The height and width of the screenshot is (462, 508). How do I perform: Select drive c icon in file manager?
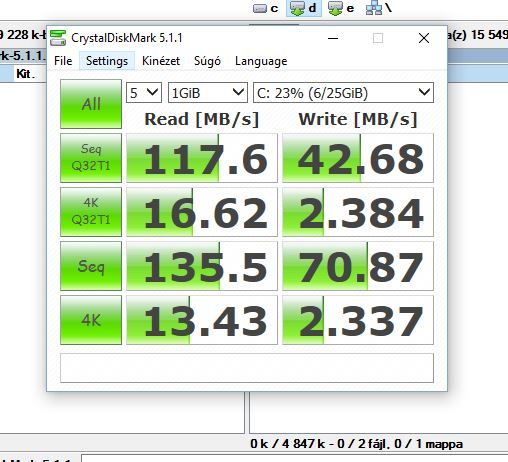[266, 8]
